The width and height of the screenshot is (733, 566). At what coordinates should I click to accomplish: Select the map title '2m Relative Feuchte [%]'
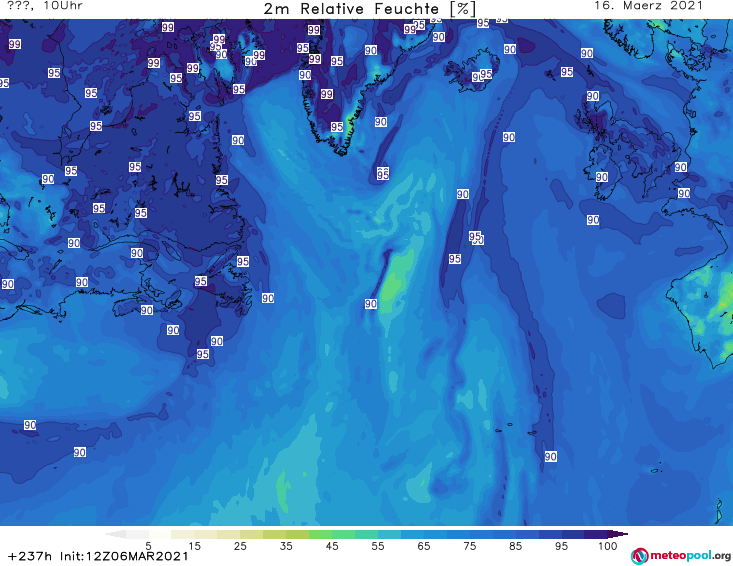click(x=369, y=8)
